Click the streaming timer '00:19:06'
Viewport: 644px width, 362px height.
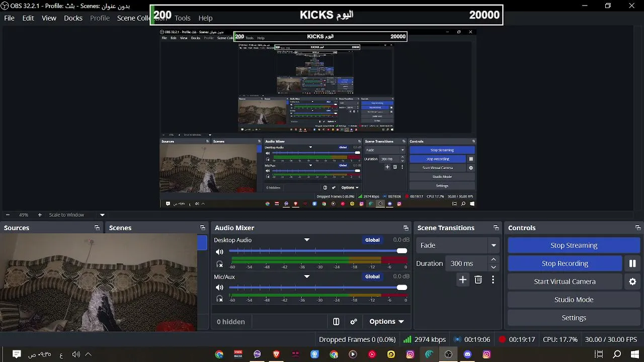(472, 339)
